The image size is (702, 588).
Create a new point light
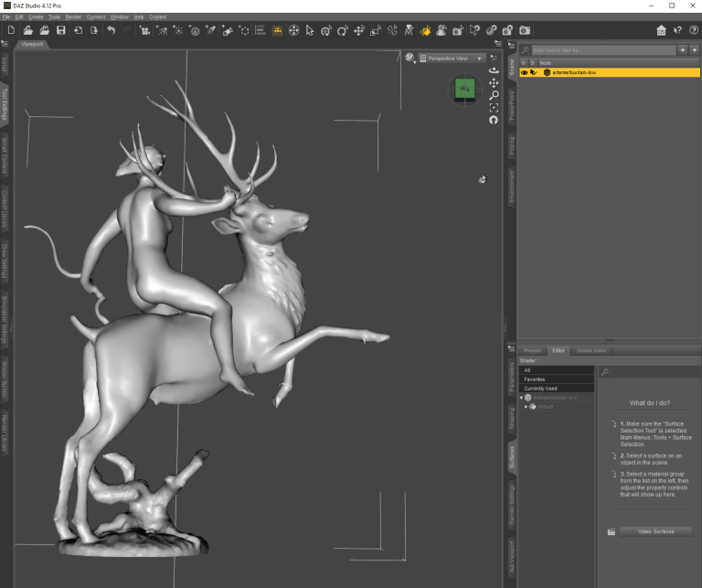point(177,30)
